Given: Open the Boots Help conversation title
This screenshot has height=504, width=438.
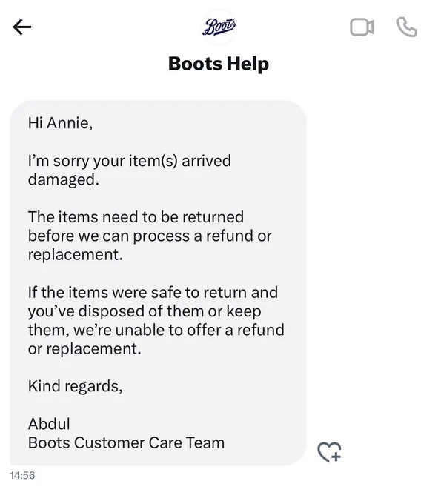Looking at the screenshot, I should point(219,64).
